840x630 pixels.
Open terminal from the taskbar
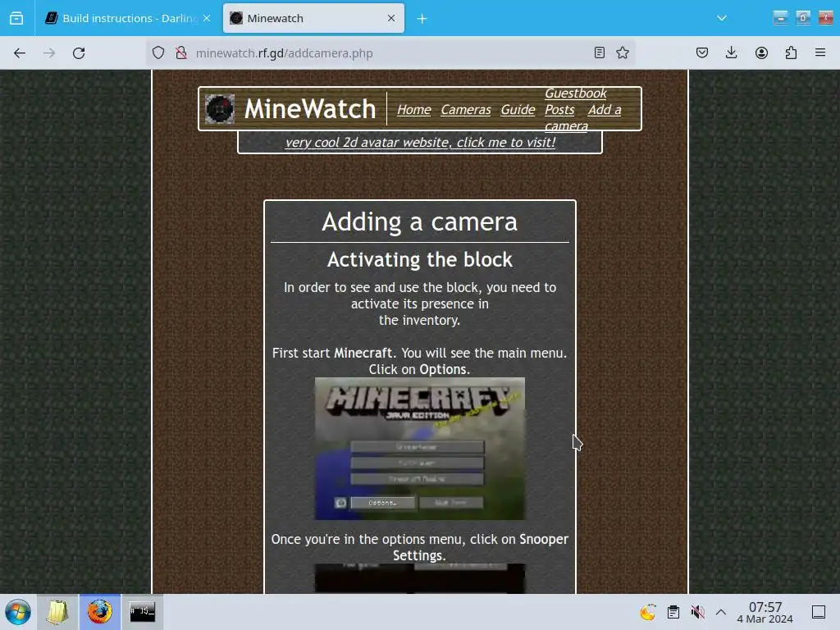[x=143, y=612]
